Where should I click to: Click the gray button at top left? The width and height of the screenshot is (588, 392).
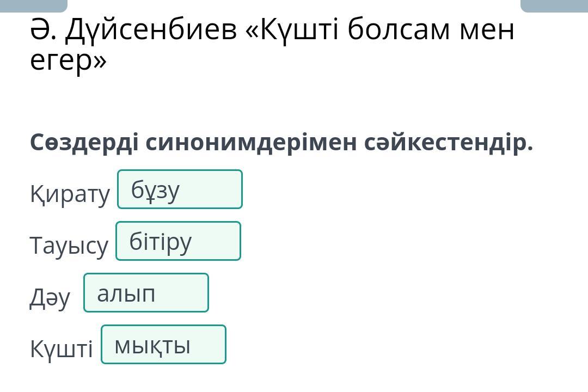click(33, 5)
